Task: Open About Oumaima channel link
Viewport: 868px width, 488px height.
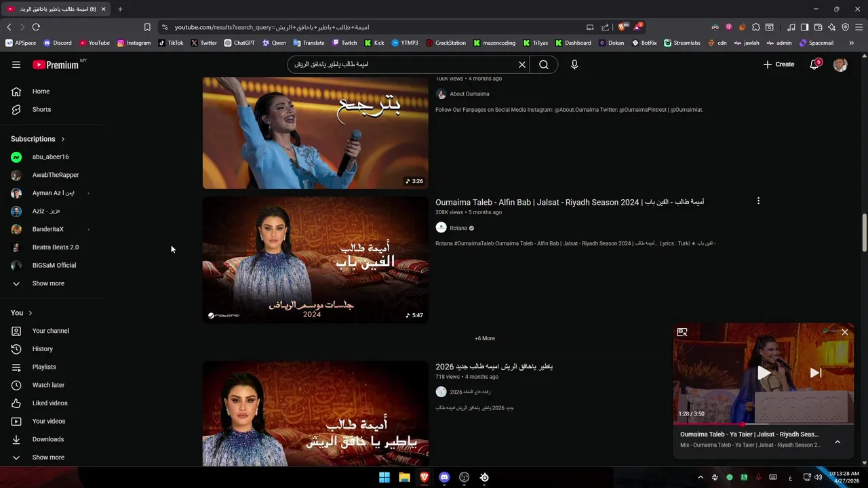Action: 469,94
